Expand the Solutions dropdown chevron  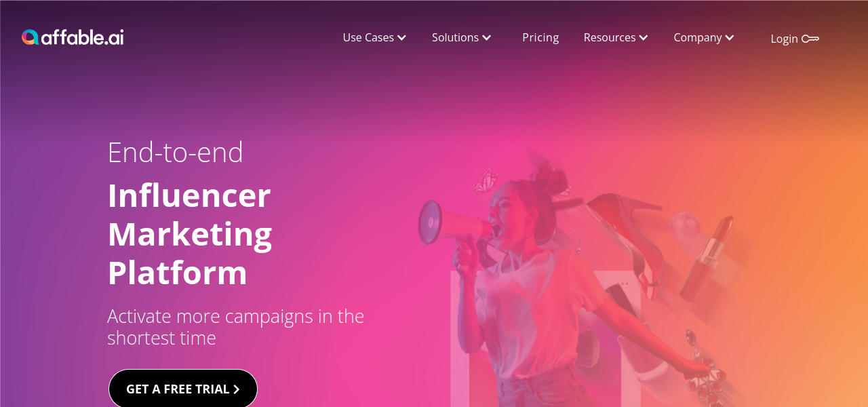click(x=486, y=38)
